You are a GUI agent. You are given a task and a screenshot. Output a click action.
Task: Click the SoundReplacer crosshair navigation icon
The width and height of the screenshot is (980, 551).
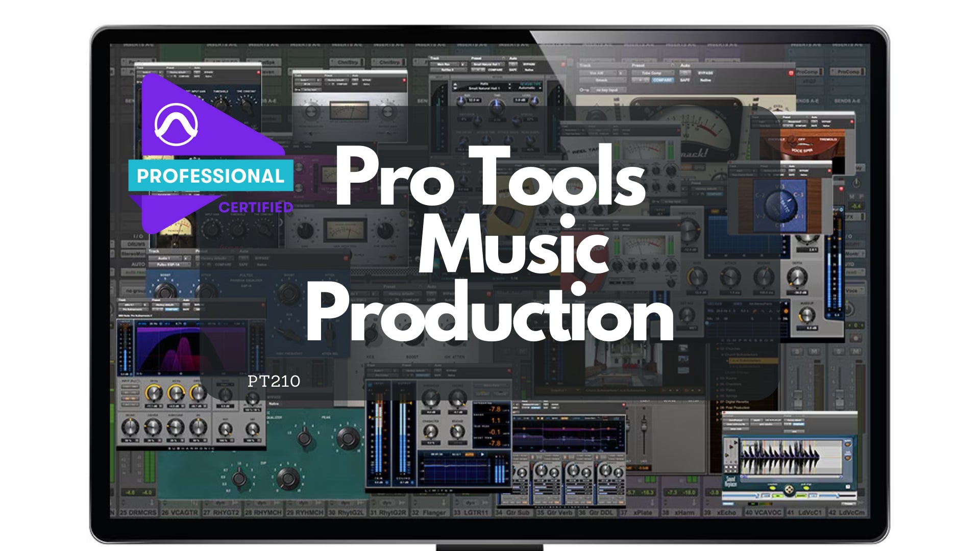tap(789, 490)
